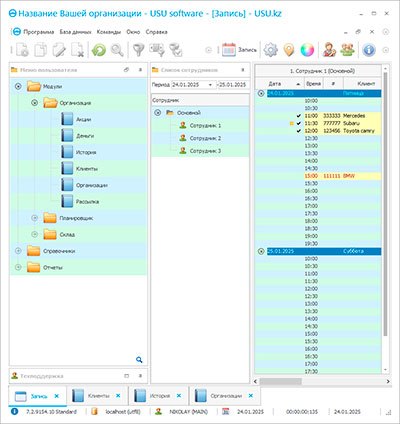Click the blue magnifier in user menu panel
The height and width of the screenshot is (424, 400).
(139, 360)
